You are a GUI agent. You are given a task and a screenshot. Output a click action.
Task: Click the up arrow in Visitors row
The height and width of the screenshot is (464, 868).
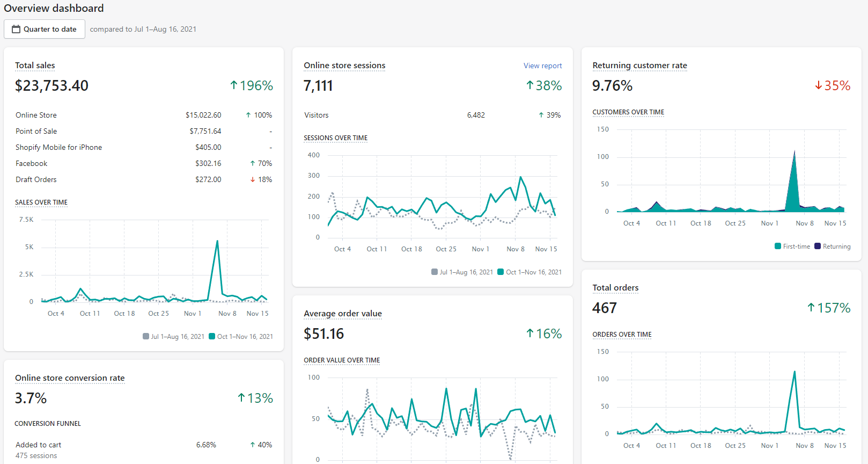pyautogui.click(x=541, y=115)
